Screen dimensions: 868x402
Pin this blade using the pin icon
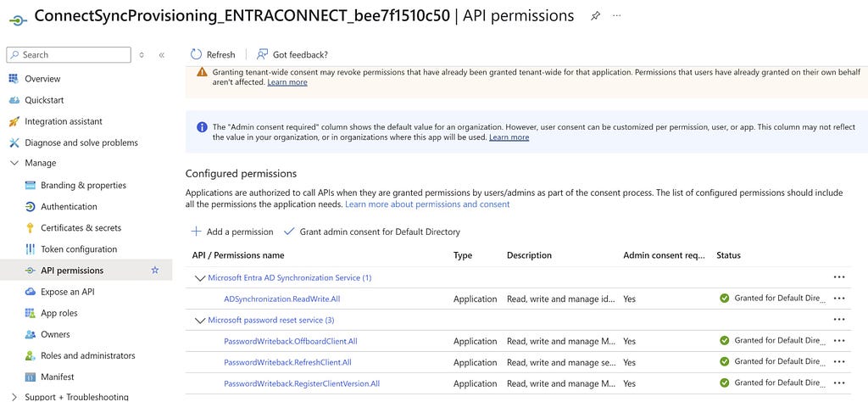(x=595, y=16)
